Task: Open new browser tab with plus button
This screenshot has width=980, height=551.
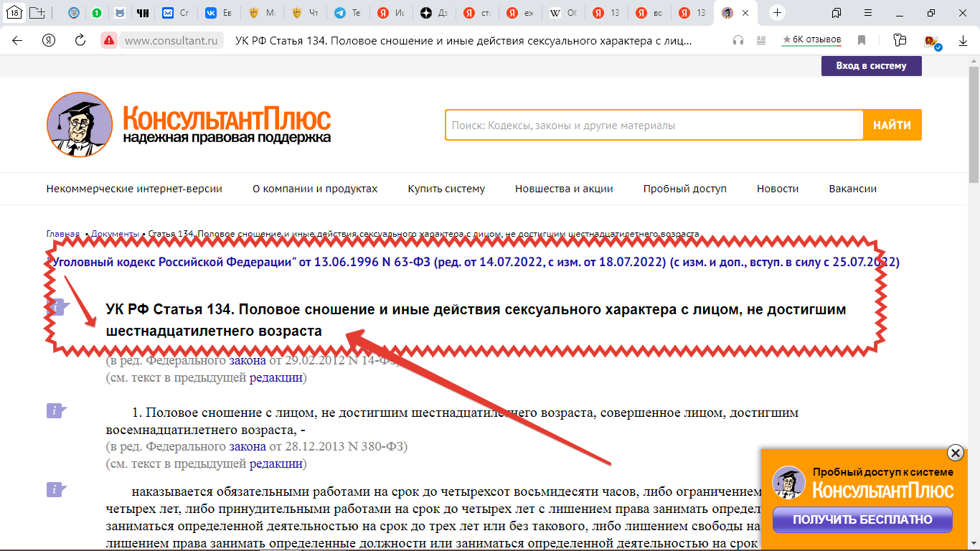Action: click(x=778, y=13)
